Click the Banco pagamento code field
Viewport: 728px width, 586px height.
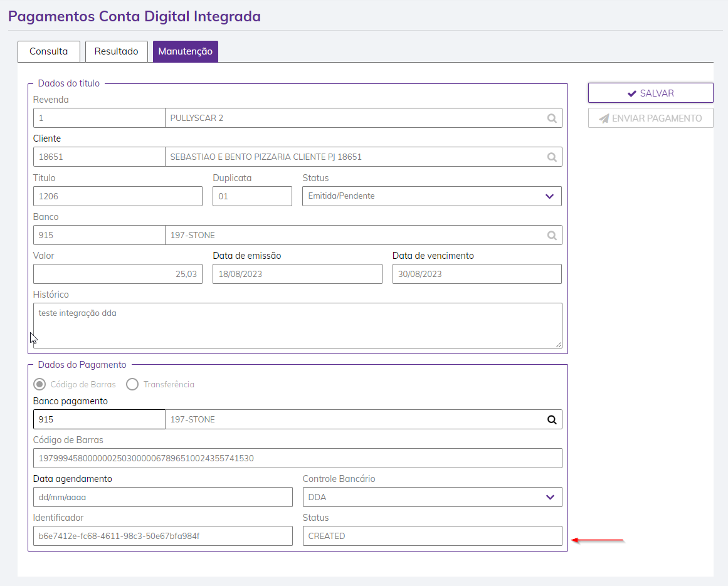(x=98, y=419)
